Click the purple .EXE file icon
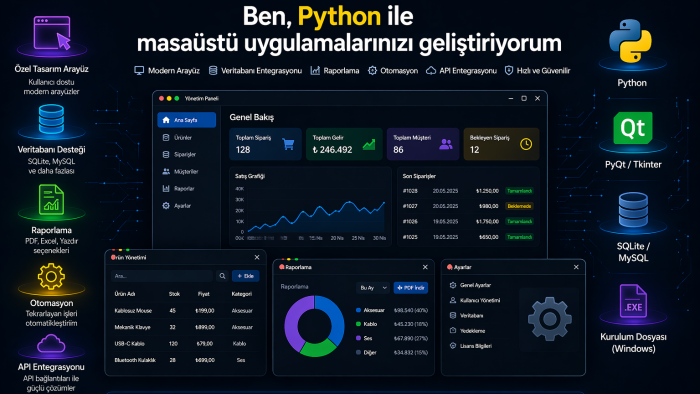The height and width of the screenshot is (394, 700). (633, 301)
